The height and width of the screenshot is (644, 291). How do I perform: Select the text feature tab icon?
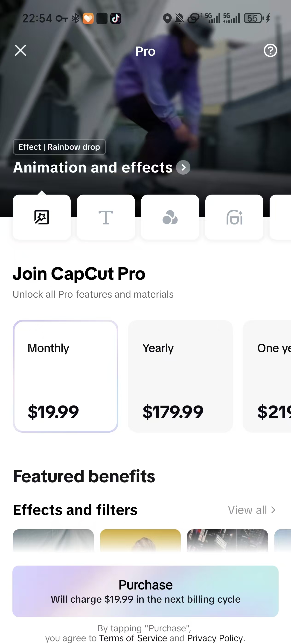pyautogui.click(x=106, y=217)
